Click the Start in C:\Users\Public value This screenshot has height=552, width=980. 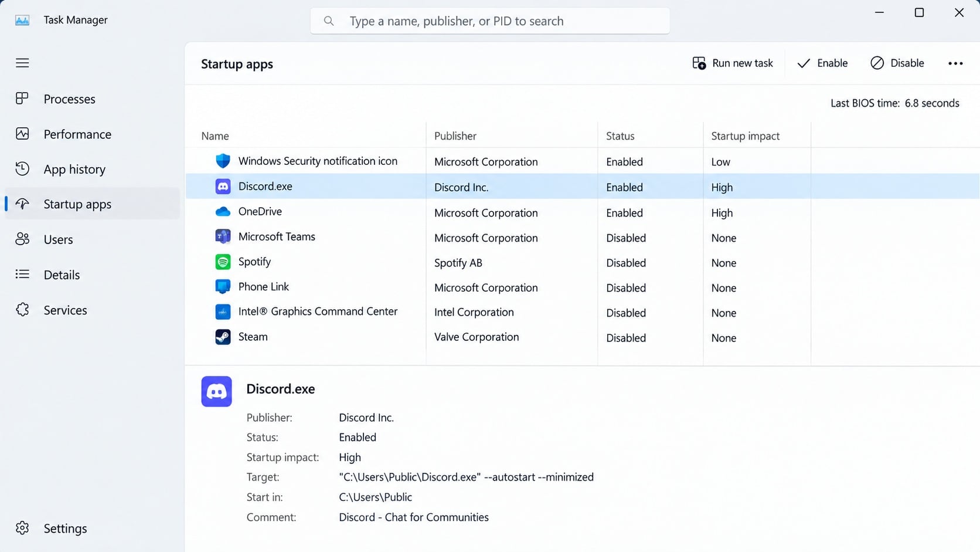(375, 497)
